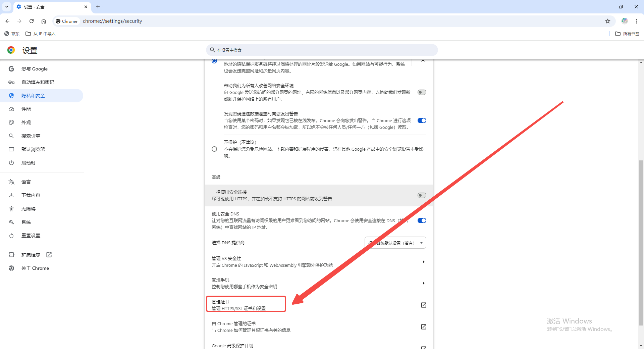The image size is (644, 349).
Task: Bookmark this page with the star icon
Action: [x=608, y=21]
